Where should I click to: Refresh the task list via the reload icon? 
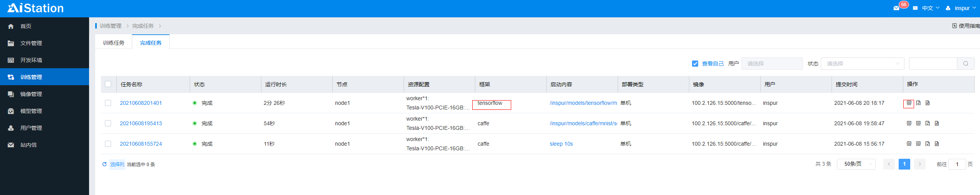point(104,164)
